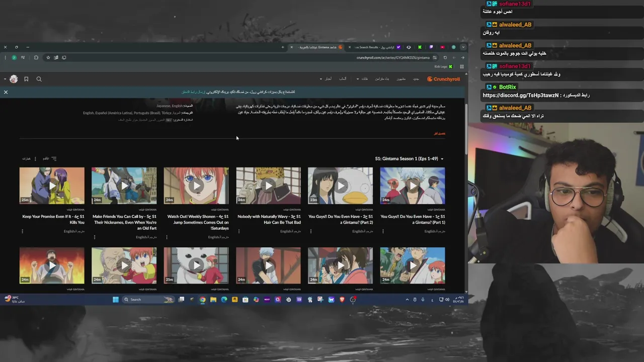
Task: Click sofiane13d1 username at chat top
Action: point(515,4)
